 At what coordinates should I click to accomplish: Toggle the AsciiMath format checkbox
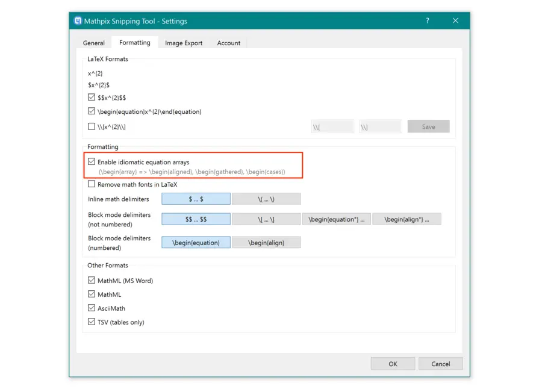coord(92,308)
